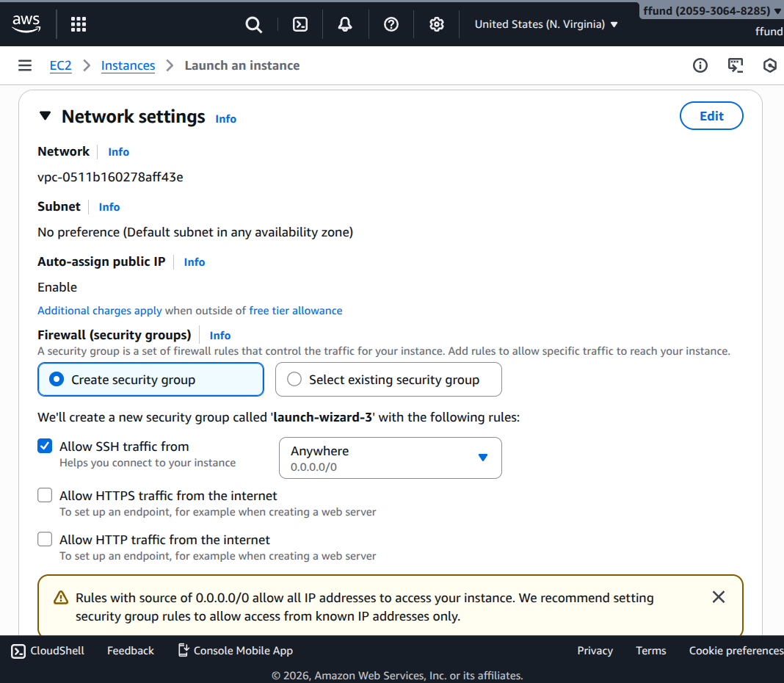Image resolution: width=784 pixels, height=683 pixels.
Task: Open the settings gear icon
Action: [x=437, y=24]
